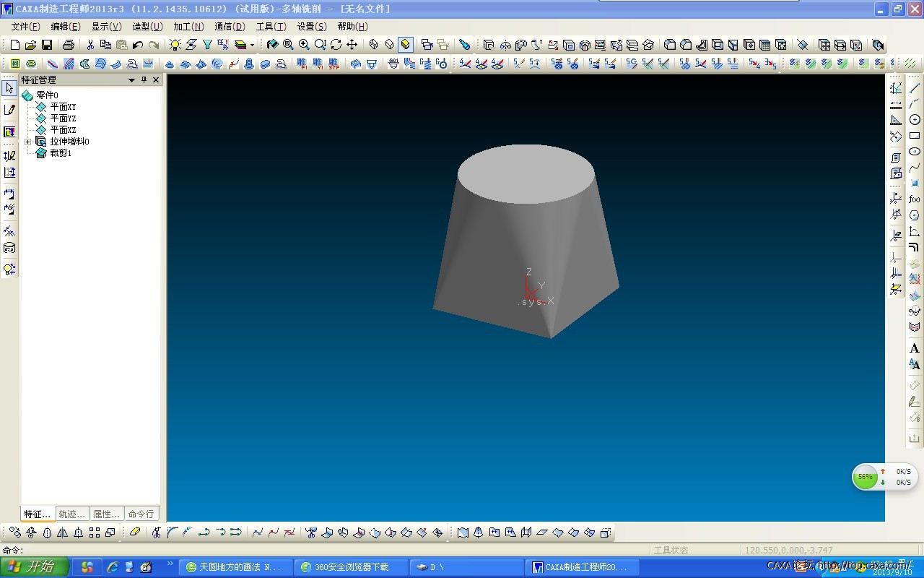The height and width of the screenshot is (578, 924).
Task: Click the Print icon in toolbar
Action: [68, 45]
